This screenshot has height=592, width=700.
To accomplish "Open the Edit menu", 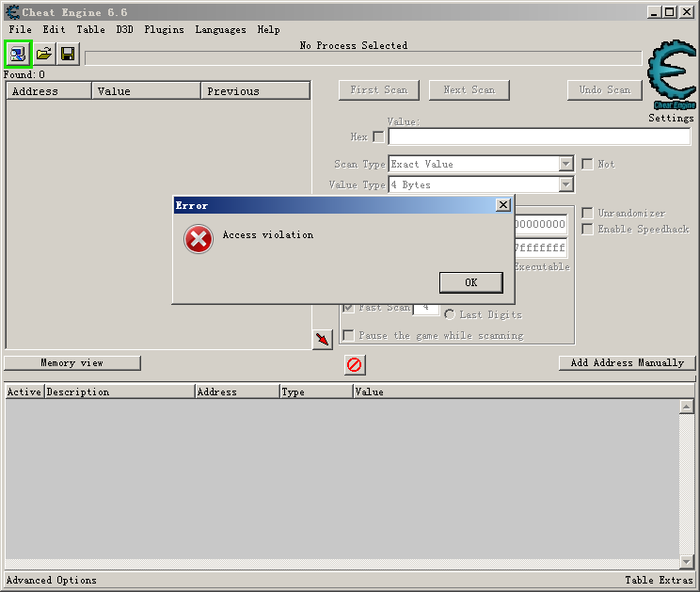I will pyautogui.click(x=54, y=29).
